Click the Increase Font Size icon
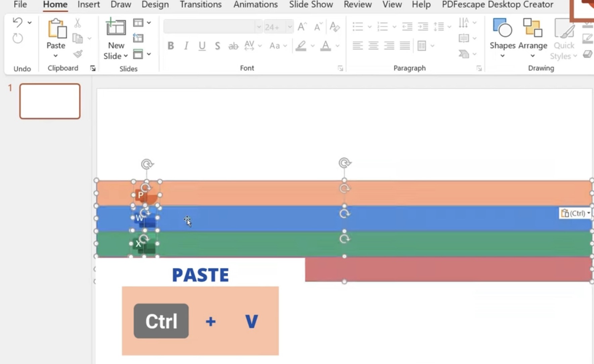The width and height of the screenshot is (594, 364). coord(302,27)
